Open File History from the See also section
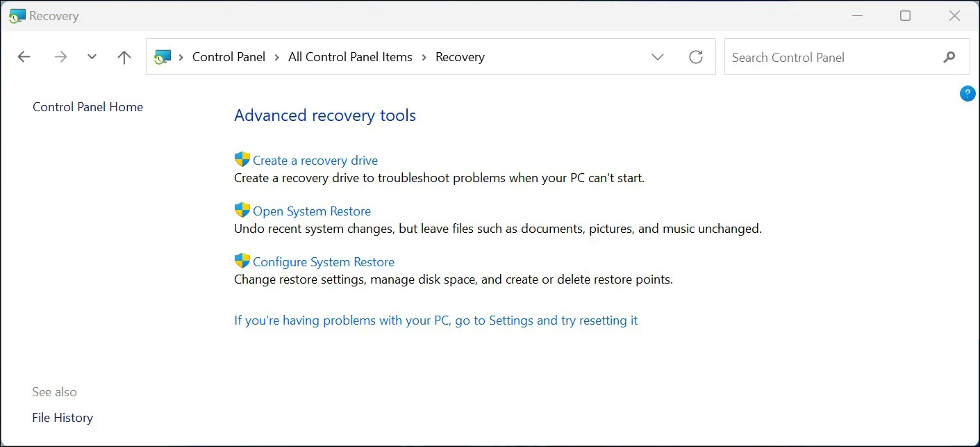 click(x=63, y=417)
